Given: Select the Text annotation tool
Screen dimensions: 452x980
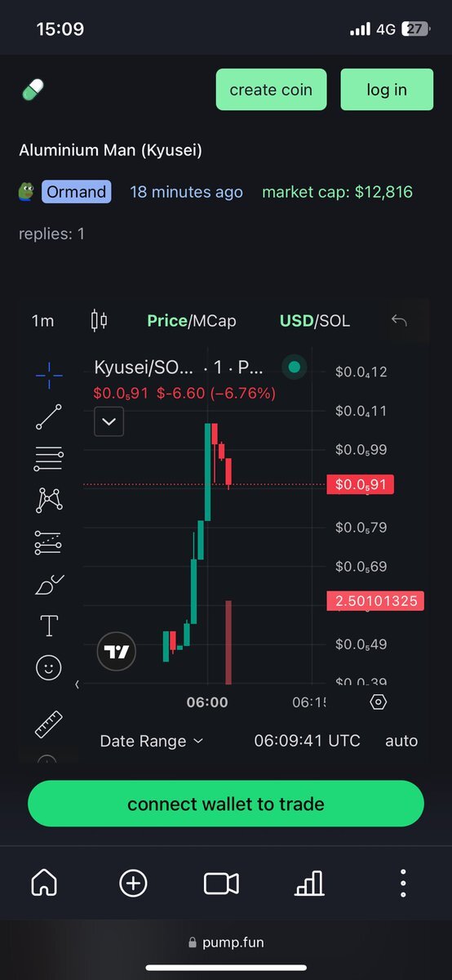Looking at the screenshot, I should (x=49, y=626).
